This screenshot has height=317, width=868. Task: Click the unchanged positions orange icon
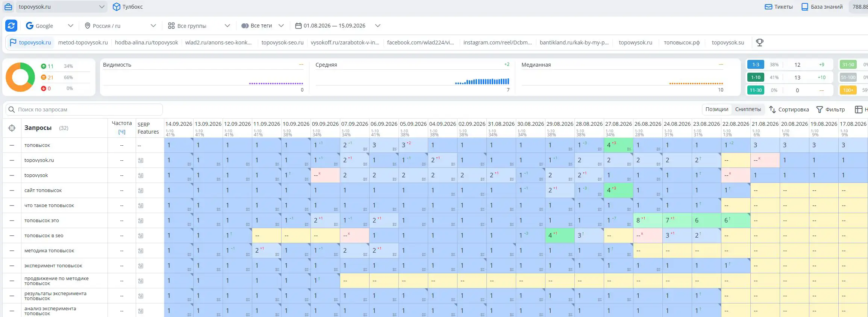[44, 77]
